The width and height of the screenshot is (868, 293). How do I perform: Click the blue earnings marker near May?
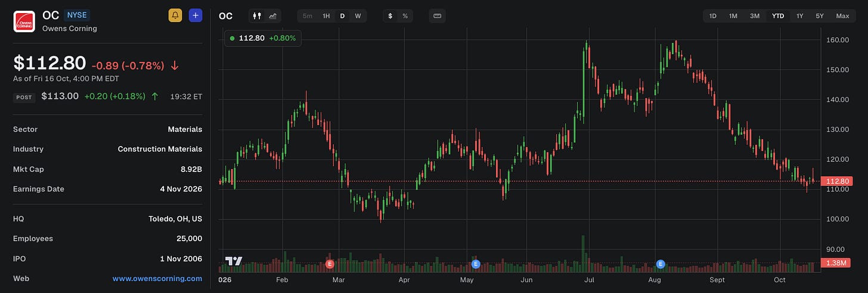pyautogui.click(x=476, y=263)
